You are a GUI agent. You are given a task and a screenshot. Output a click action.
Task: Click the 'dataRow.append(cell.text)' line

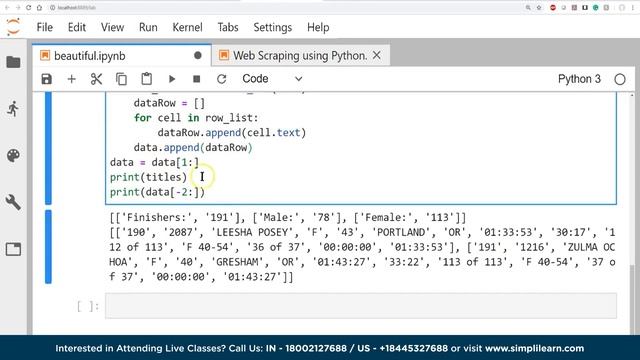click(232, 133)
